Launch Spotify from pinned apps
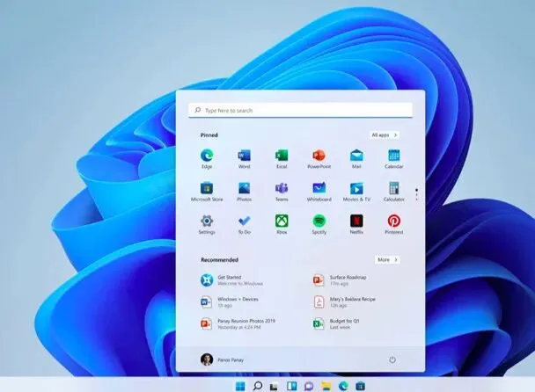This screenshot has width=535, height=392. pos(319,224)
